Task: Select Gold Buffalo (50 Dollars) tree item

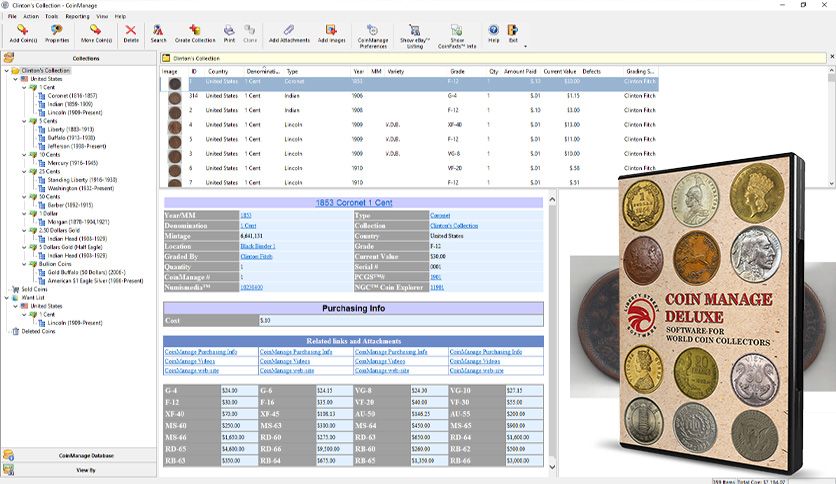Action: point(86,272)
